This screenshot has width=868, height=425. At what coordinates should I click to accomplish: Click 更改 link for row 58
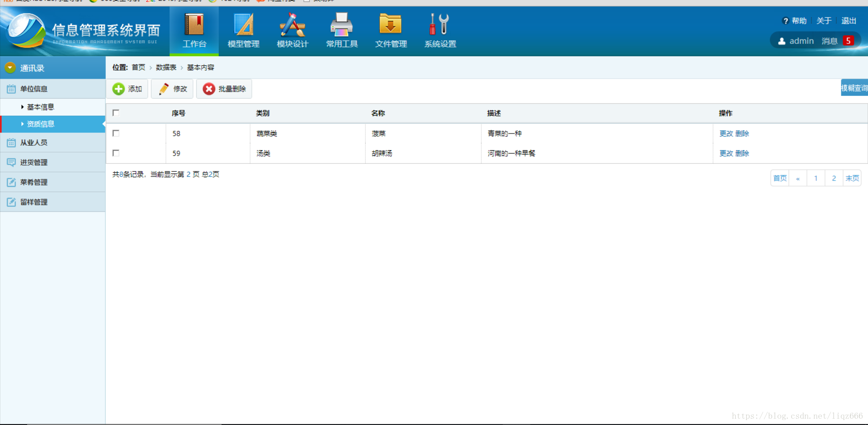[x=726, y=134]
